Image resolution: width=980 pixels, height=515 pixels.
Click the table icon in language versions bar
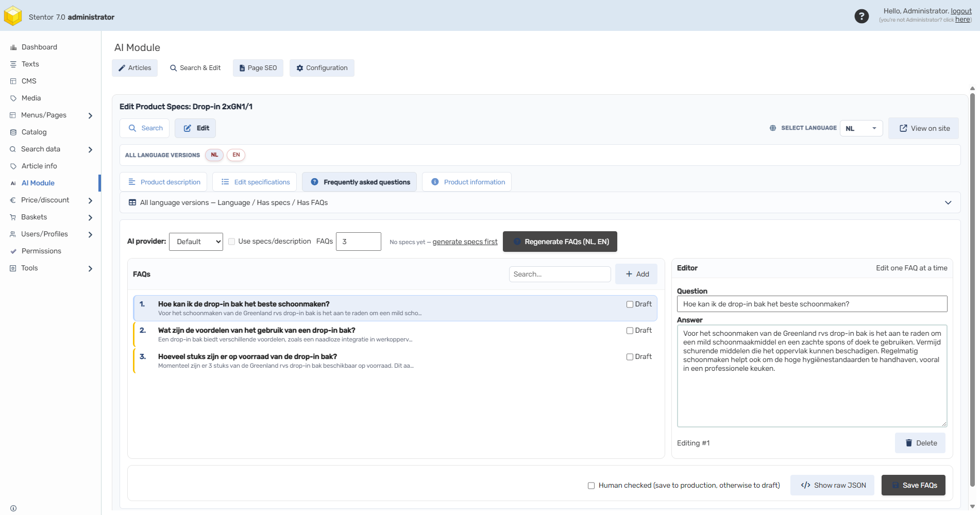click(132, 203)
